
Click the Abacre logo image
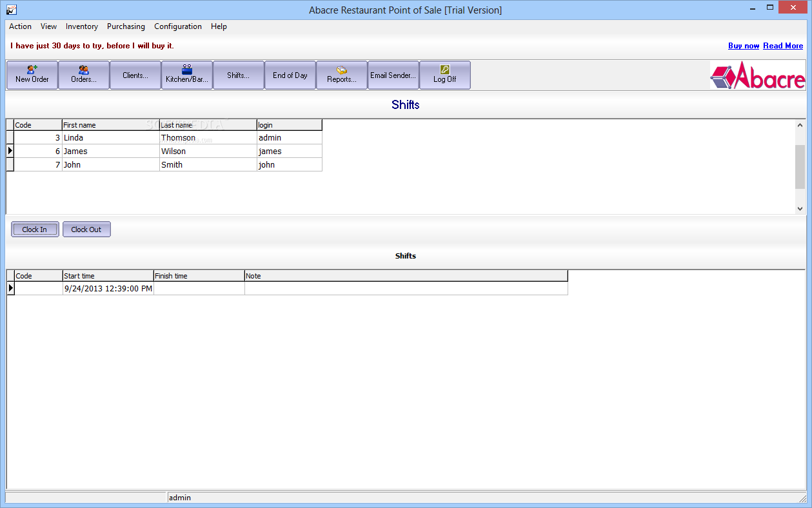tap(758, 75)
